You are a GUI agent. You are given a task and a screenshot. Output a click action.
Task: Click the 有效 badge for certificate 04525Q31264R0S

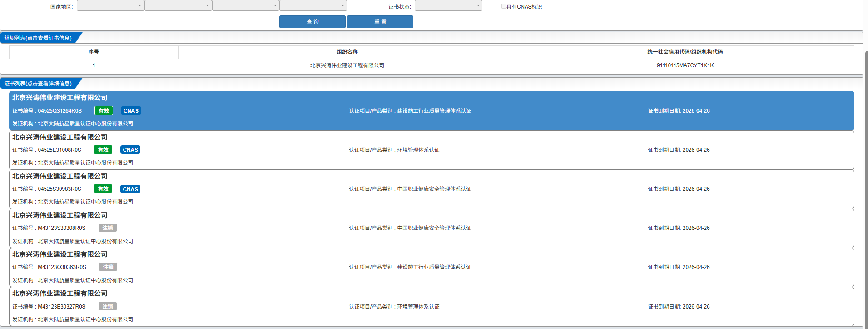pos(104,111)
